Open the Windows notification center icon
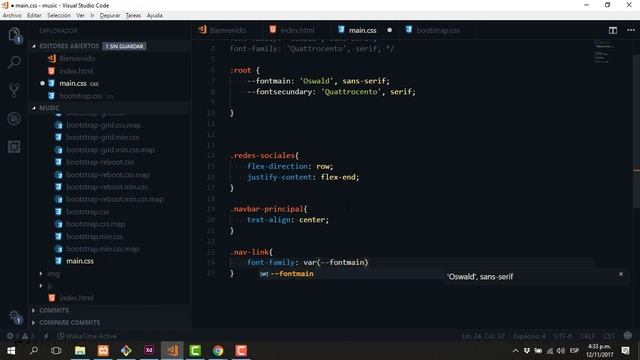The image size is (640, 360). 625,351
